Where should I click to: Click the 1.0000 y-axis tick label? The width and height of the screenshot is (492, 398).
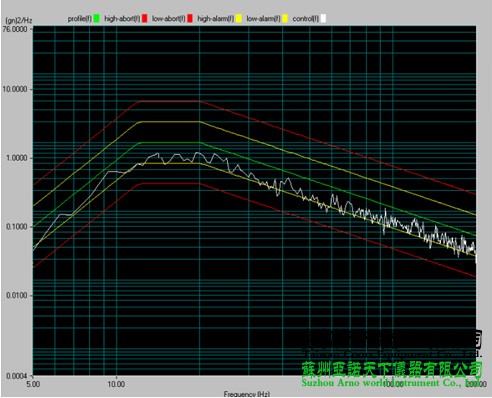pyautogui.click(x=17, y=158)
